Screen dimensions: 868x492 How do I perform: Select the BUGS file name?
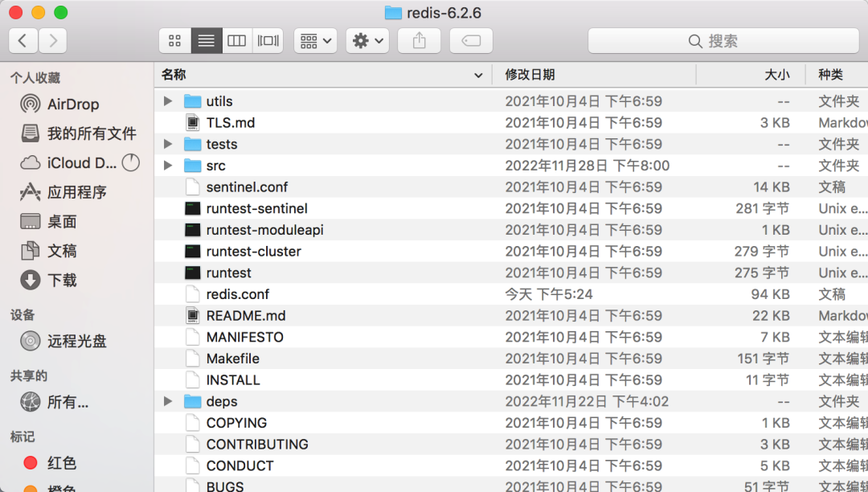coord(225,486)
